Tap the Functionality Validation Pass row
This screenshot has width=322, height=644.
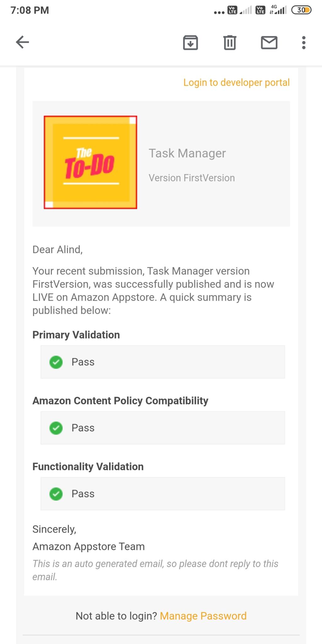pos(163,494)
